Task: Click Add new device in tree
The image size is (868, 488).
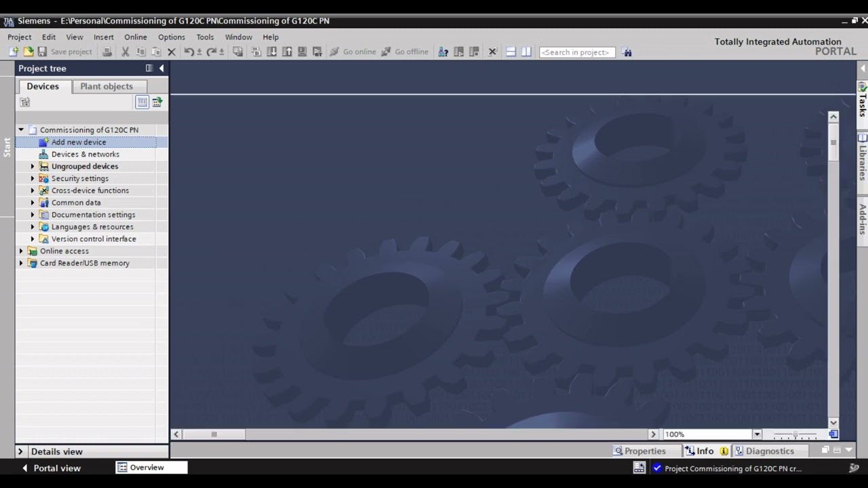Action: pos(79,142)
